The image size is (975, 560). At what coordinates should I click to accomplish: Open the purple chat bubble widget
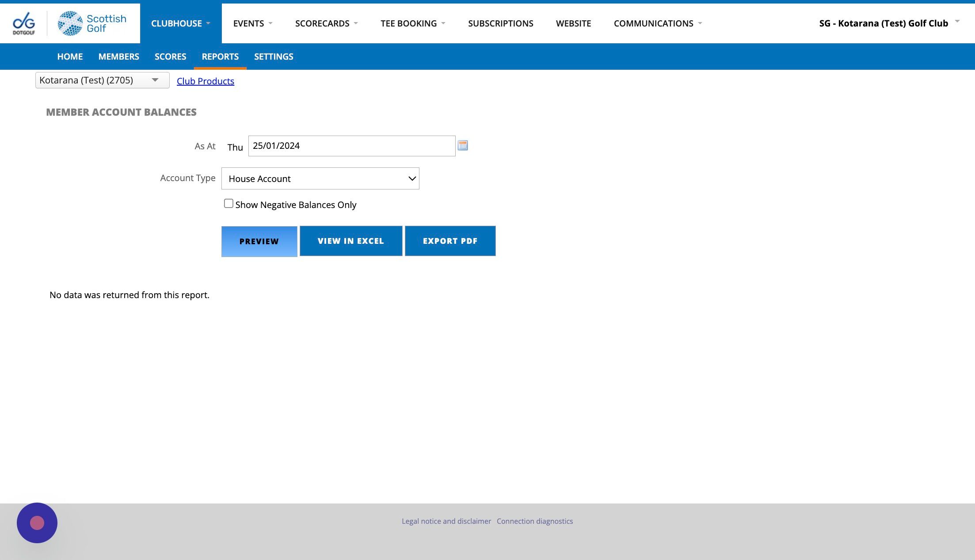37,523
